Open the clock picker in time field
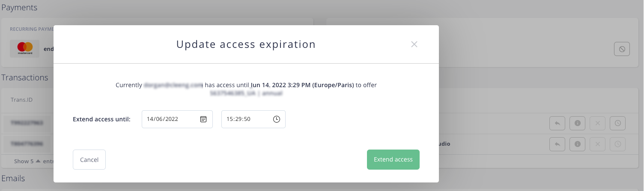644x191 pixels. [277, 119]
